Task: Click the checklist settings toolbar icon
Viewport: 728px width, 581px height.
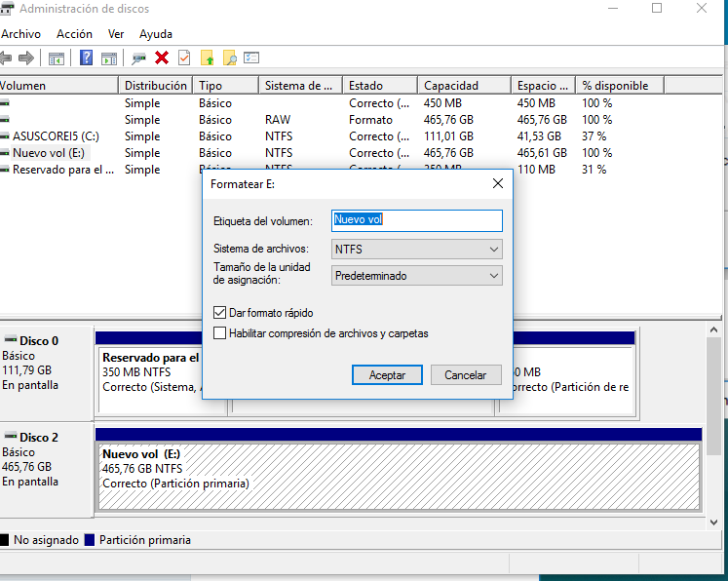Action: pos(251,58)
